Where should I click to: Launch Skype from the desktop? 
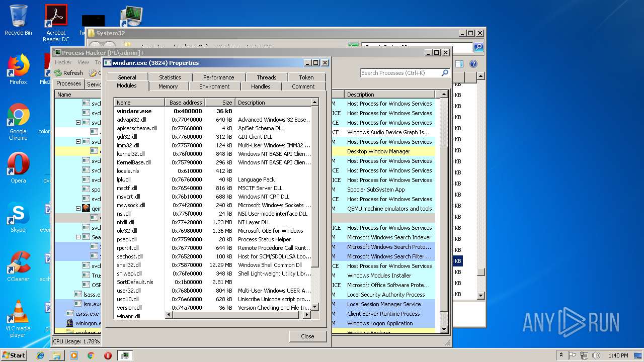pyautogui.click(x=18, y=217)
